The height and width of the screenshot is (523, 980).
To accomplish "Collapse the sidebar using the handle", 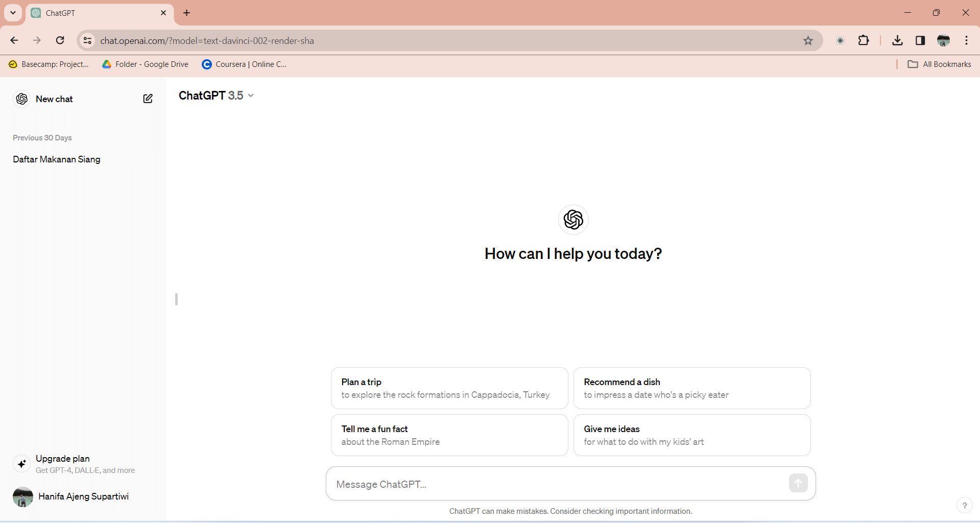I will (176, 299).
